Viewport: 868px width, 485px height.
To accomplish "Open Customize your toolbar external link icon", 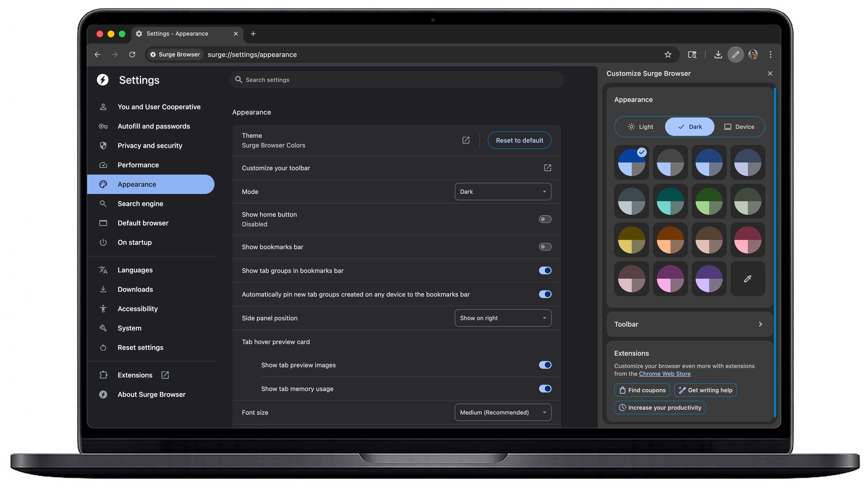I will coord(548,168).
